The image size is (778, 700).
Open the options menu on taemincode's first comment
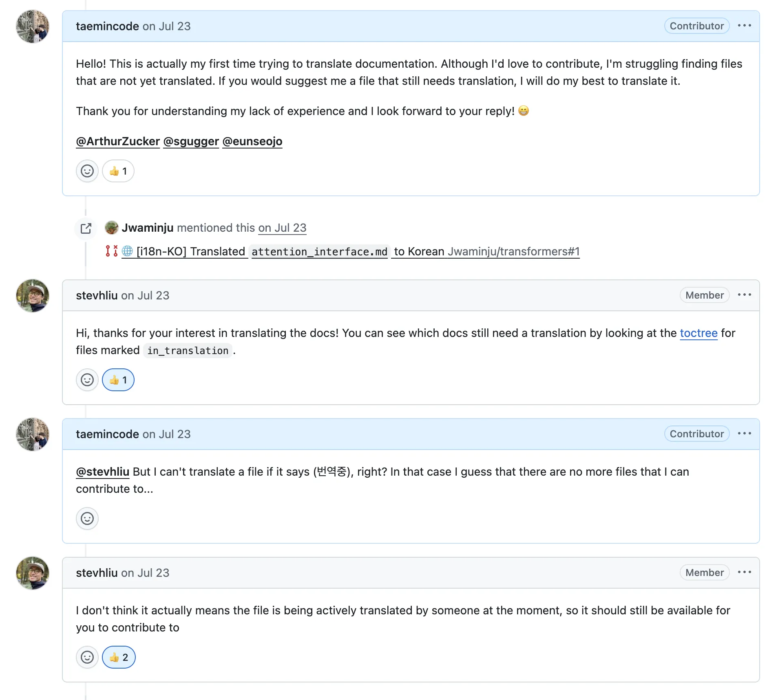[745, 25]
